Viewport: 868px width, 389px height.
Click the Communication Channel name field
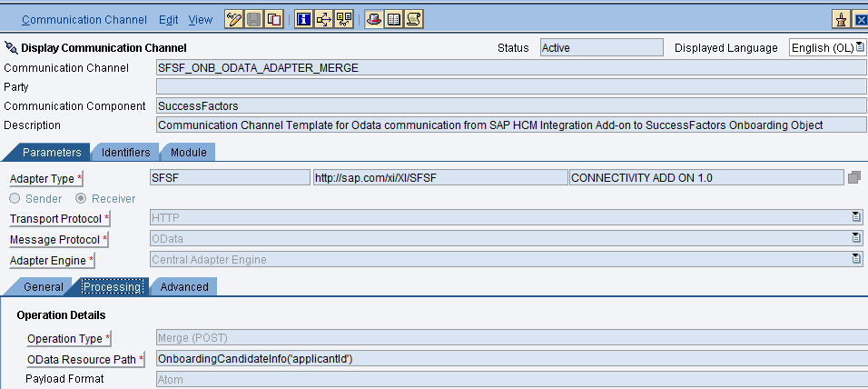511,67
